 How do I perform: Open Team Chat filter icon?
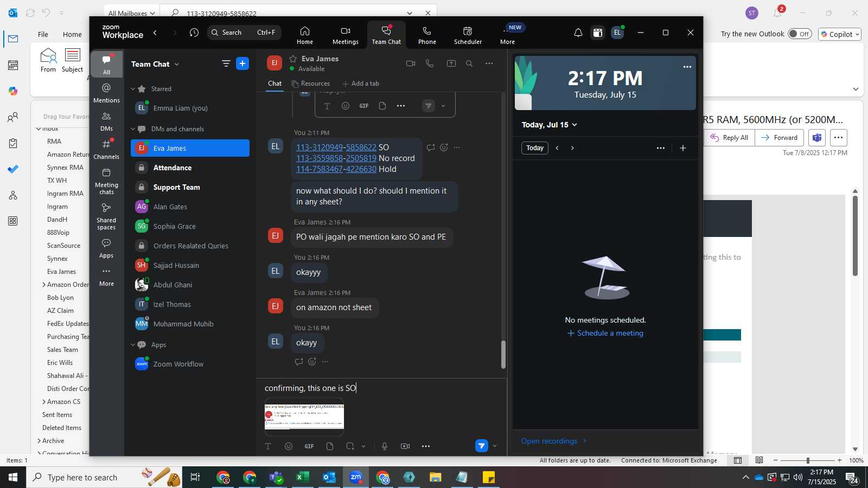click(226, 63)
